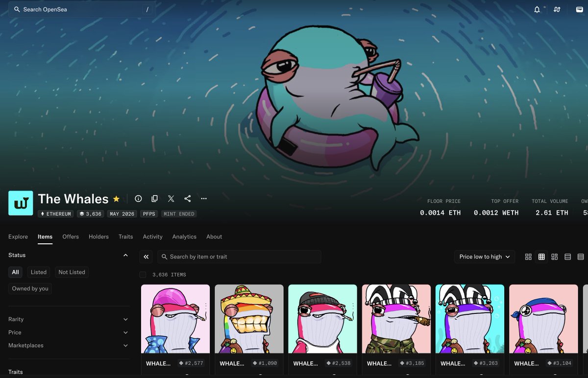Click the MINT ENDED badge
588x378 pixels.
pyautogui.click(x=179, y=214)
